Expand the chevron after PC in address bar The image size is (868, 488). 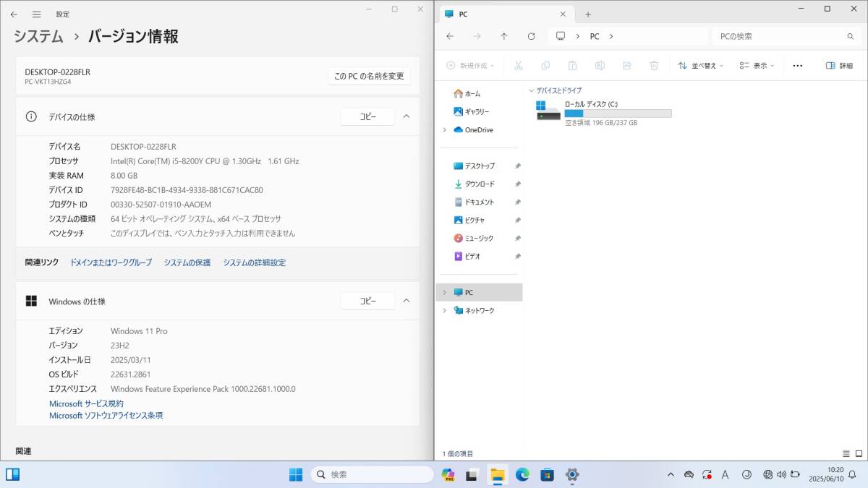click(611, 36)
